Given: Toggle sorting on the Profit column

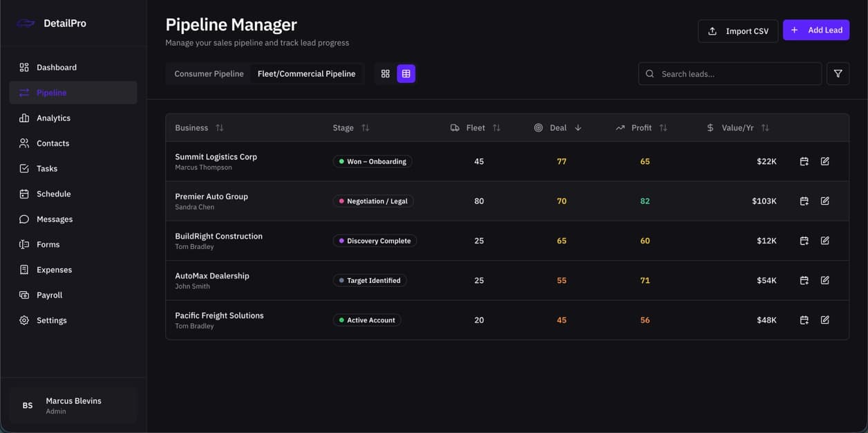Looking at the screenshot, I should pyautogui.click(x=662, y=127).
